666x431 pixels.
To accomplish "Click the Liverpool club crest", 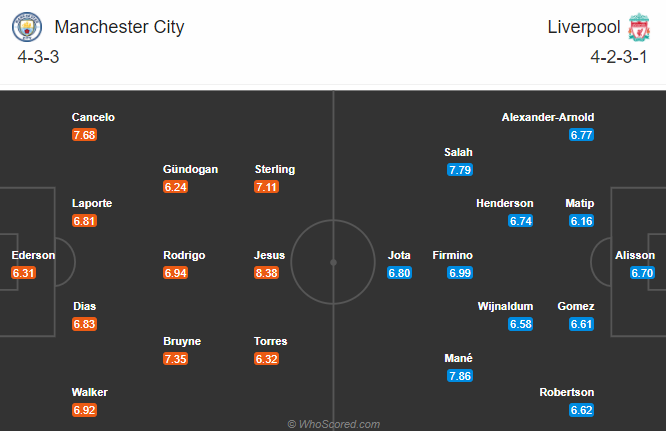I will (x=639, y=27).
